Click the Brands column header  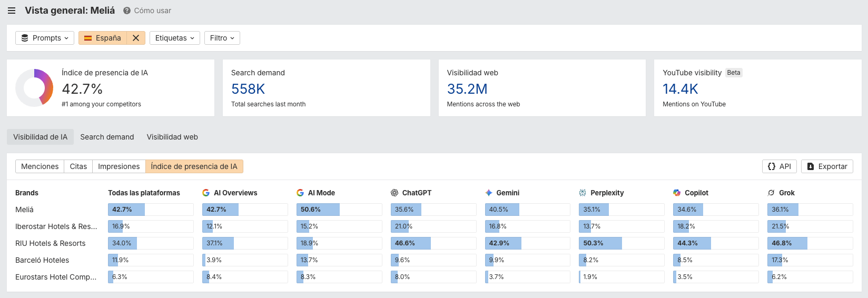click(27, 193)
